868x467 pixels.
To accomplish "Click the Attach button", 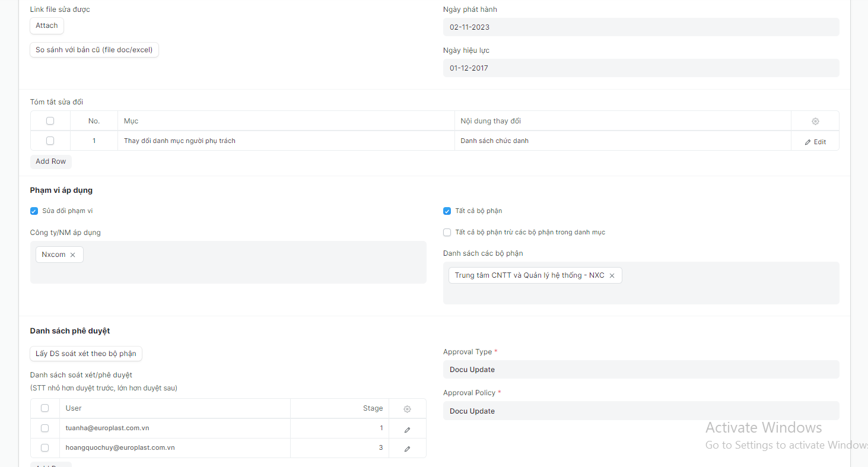I will pos(47,26).
